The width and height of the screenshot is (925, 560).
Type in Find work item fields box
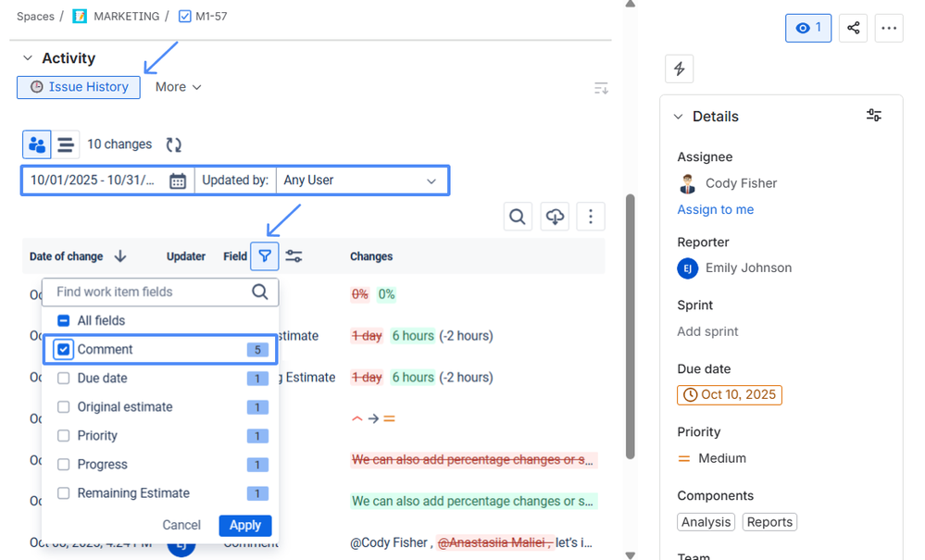click(148, 292)
